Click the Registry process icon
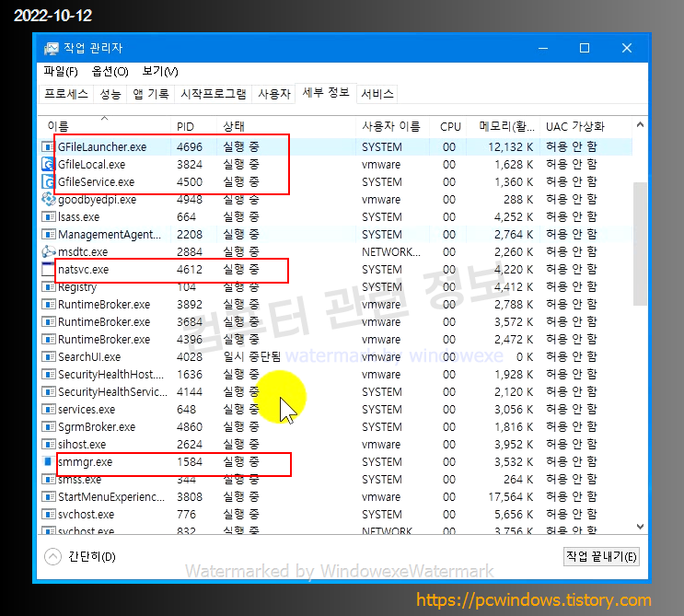Image resolution: width=684 pixels, height=616 pixels. point(48,287)
